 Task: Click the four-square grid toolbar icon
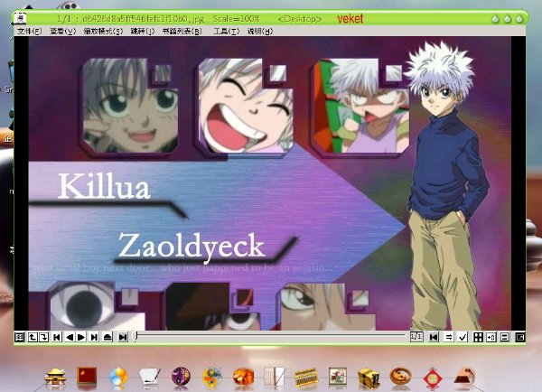tap(478, 337)
